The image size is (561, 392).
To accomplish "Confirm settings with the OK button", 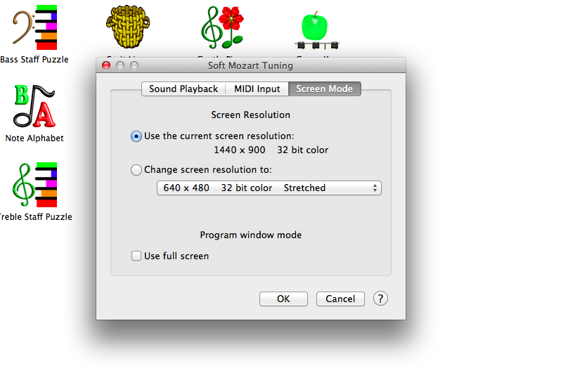I will pos(283,299).
